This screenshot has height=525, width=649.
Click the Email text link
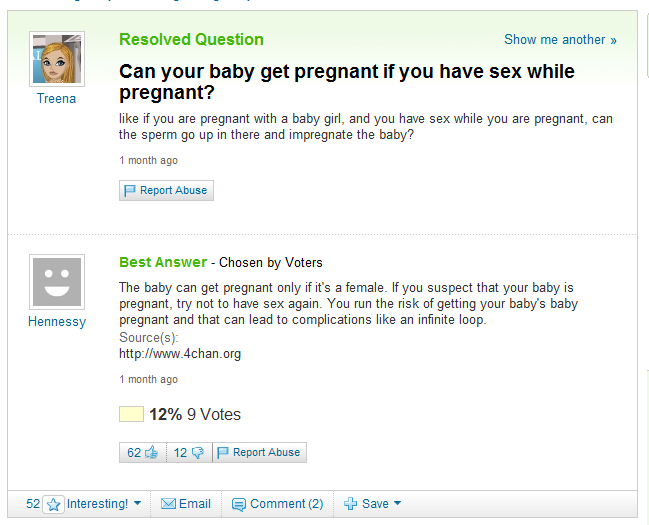pyautogui.click(x=195, y=504)
